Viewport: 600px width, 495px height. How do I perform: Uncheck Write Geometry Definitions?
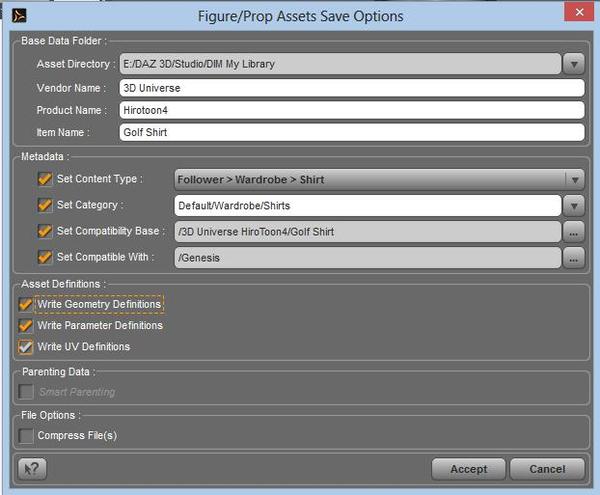26,304
